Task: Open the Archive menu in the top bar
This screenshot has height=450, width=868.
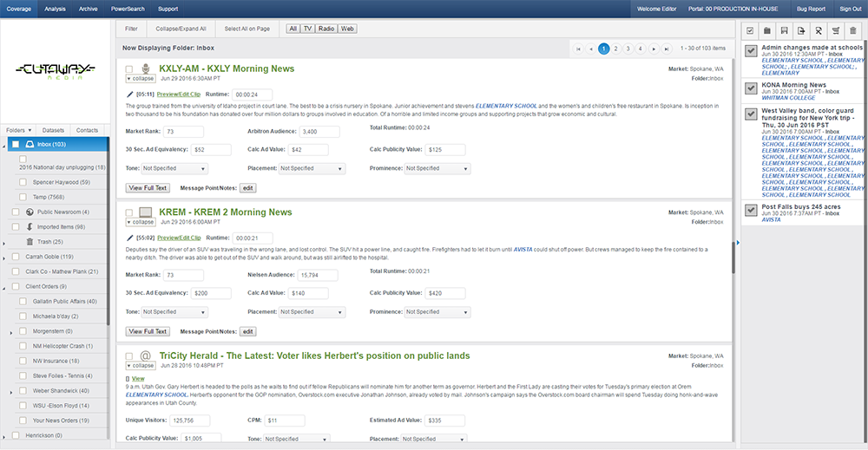Action: (x=88, y=9)
